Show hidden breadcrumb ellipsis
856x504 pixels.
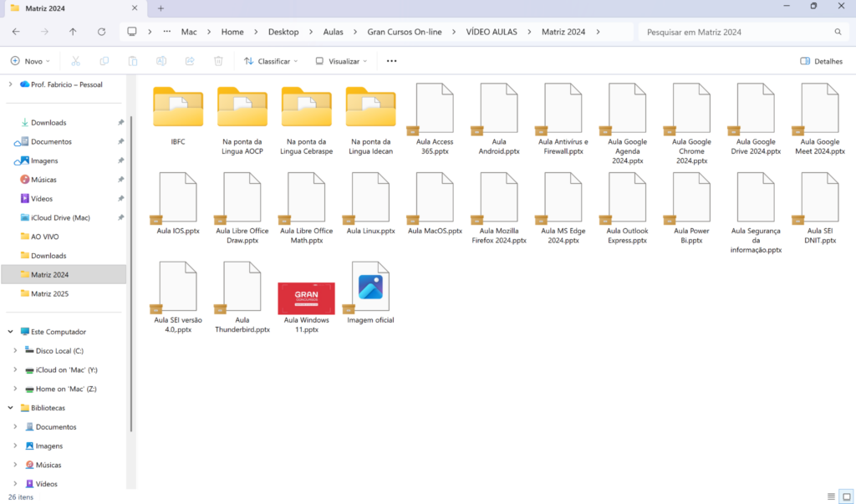pos(166,32)
